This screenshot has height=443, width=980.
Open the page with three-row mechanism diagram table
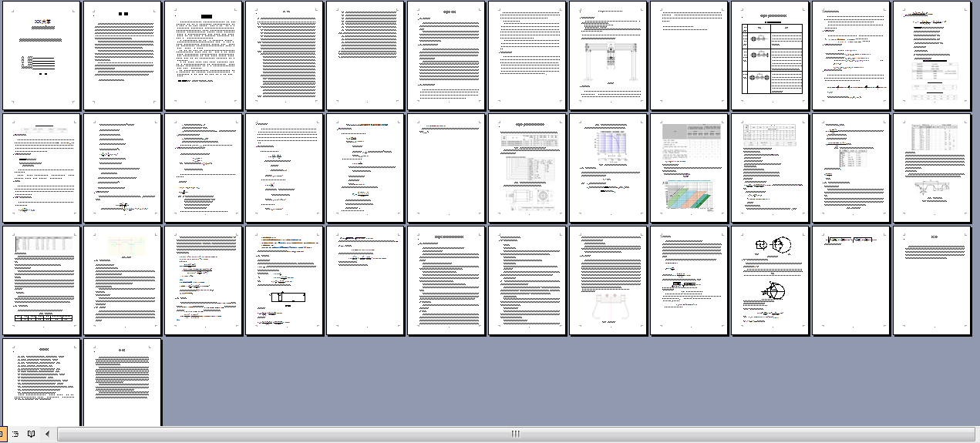[x=770, y=55]
